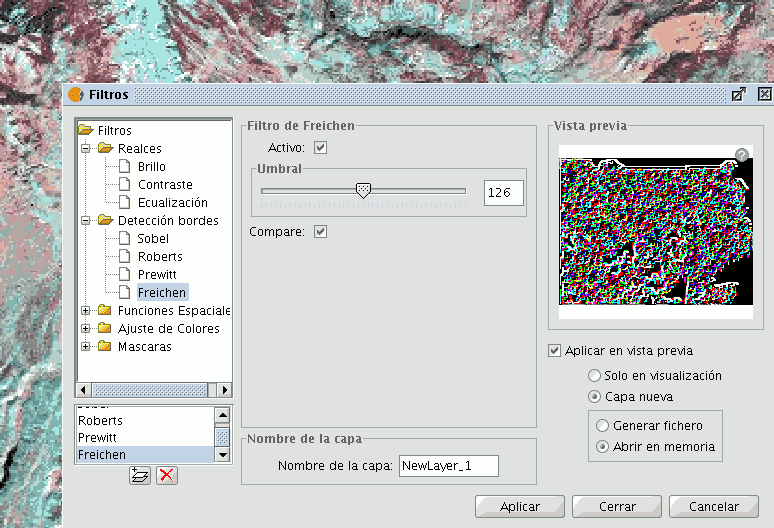Uncheck Aplicar en vista previa
This screenshot has height=528, width=774.
pos(554,351)
